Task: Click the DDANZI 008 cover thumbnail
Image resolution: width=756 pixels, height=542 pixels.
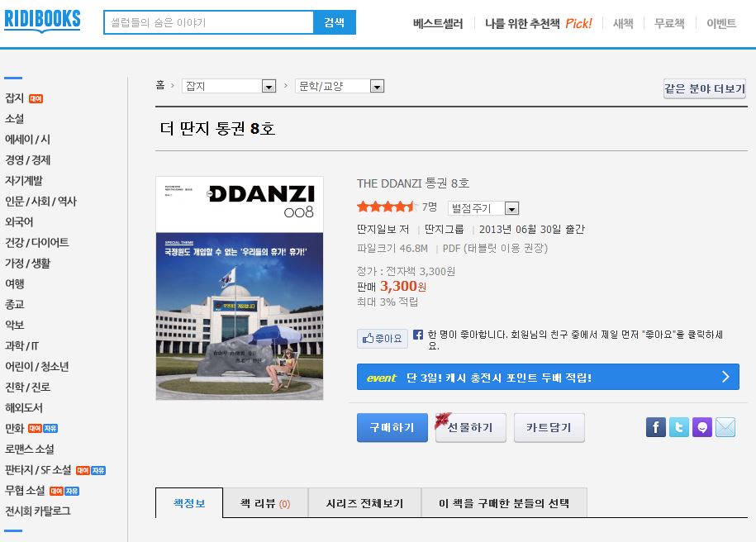Action: coord(240,288)
